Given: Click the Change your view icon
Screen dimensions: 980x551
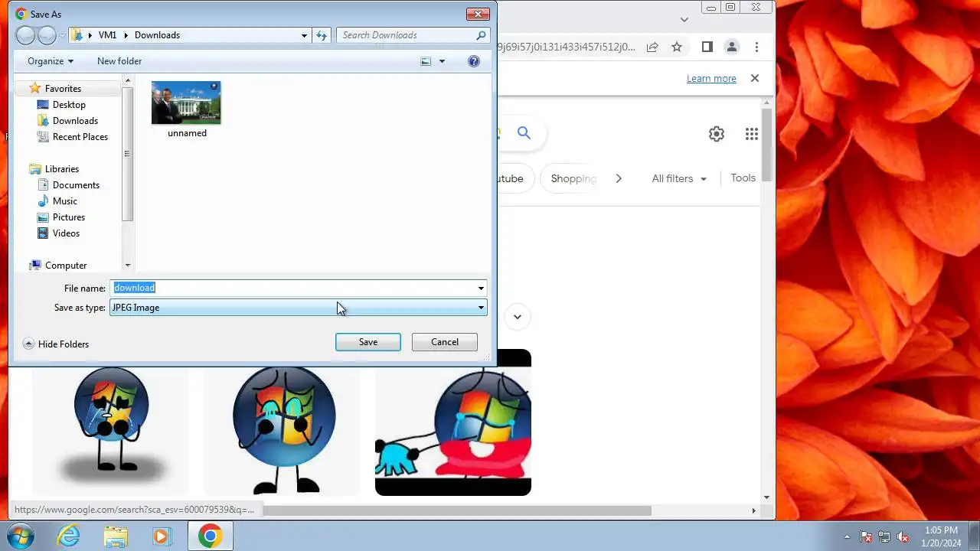Looking at the screenshot, I should (x=426, y=61).
